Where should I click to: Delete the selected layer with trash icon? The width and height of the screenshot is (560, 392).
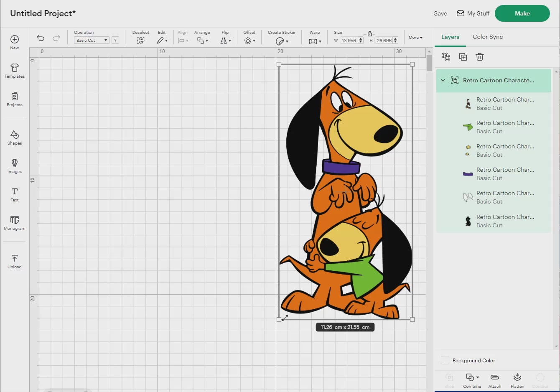pos(480,57)
